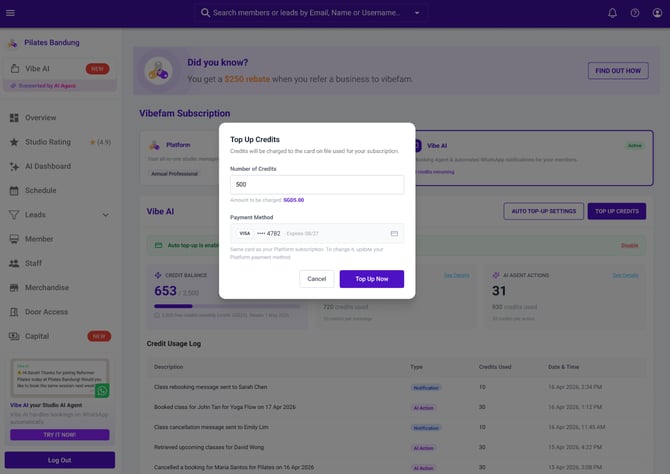Screen dimensions: 670x474
Task: Open the notifications bell
Action: pyautogui.click(x=612, y=13)
